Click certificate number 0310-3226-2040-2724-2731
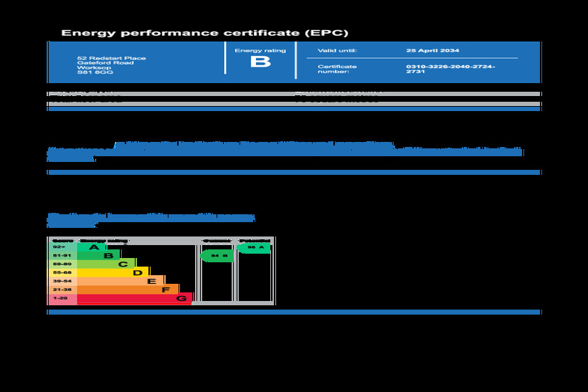This screenshot has height=392, width=588. [450, 69]
